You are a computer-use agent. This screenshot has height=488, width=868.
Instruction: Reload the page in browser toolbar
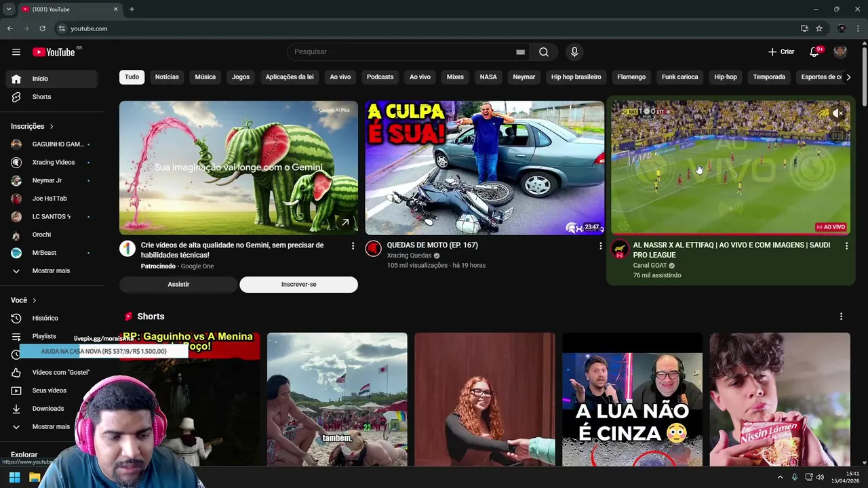pos(42,28)
